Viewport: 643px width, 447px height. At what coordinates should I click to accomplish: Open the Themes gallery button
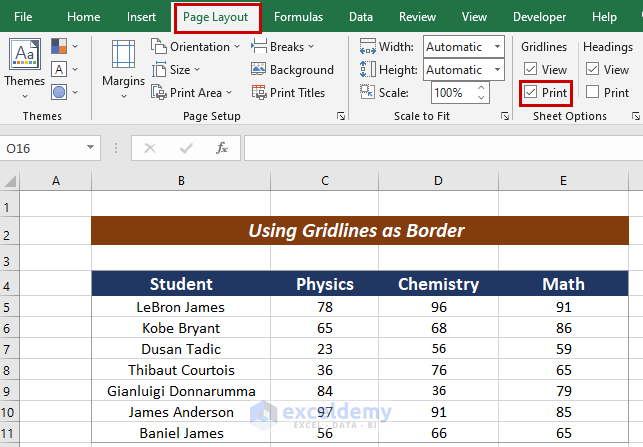point(24,68)
